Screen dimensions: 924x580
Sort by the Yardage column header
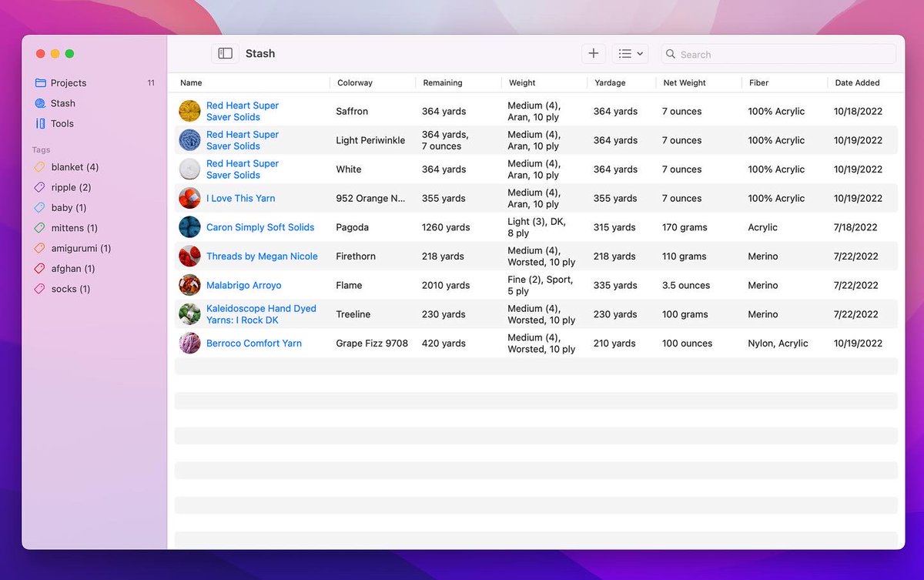(610, 82)
